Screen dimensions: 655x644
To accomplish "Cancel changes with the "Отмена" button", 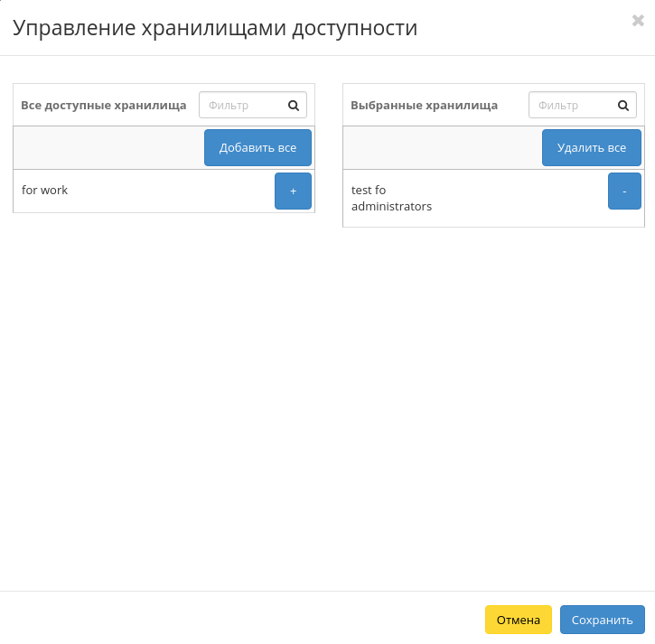I will click(x=518, y=620).
